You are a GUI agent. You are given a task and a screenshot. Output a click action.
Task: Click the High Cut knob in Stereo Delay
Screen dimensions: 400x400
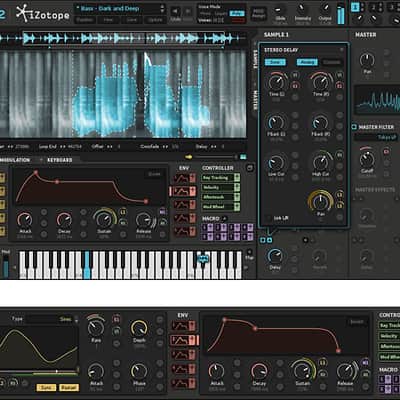(321, 163)
